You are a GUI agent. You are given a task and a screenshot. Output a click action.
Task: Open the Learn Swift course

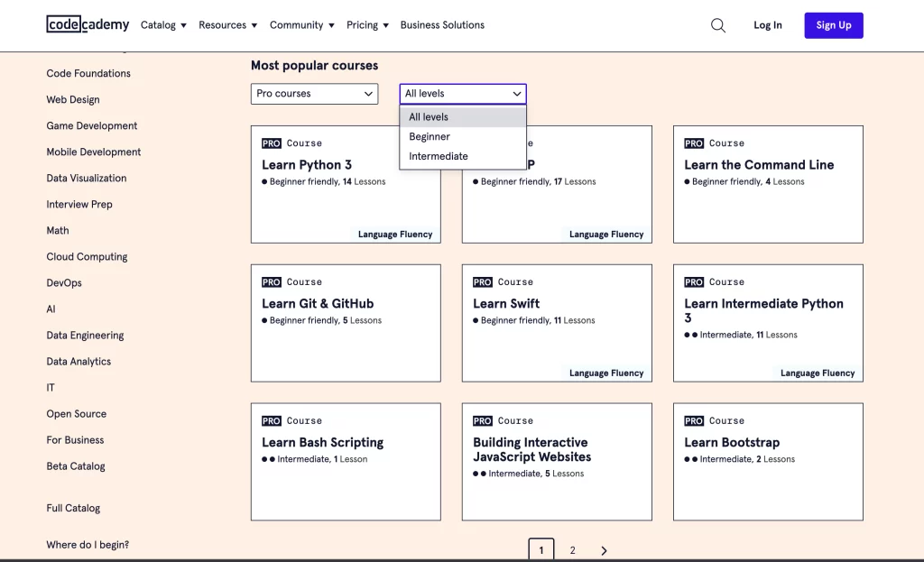click(557, 323)
